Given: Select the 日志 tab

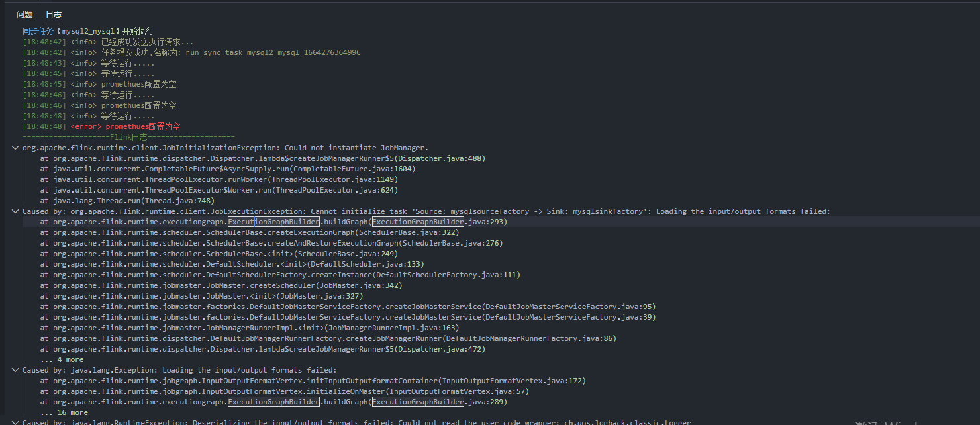Looking at the screenshot, I should pos(53,13).
